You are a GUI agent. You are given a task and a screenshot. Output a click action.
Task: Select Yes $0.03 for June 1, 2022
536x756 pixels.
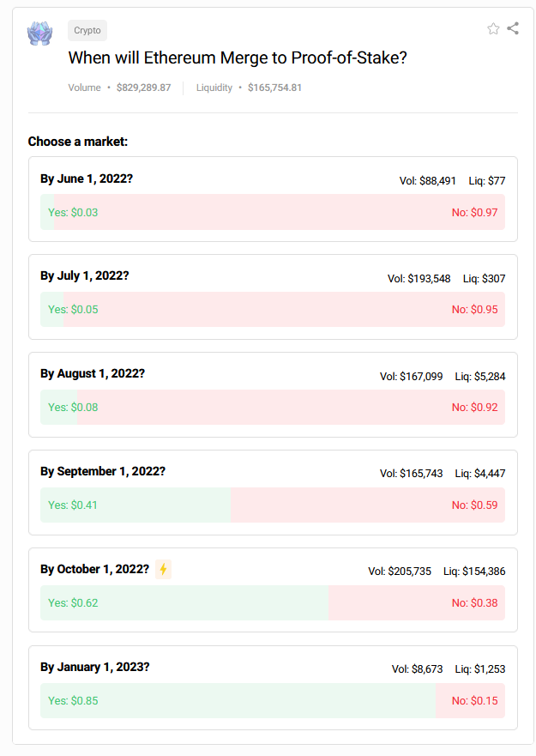[x=73, y=213]
